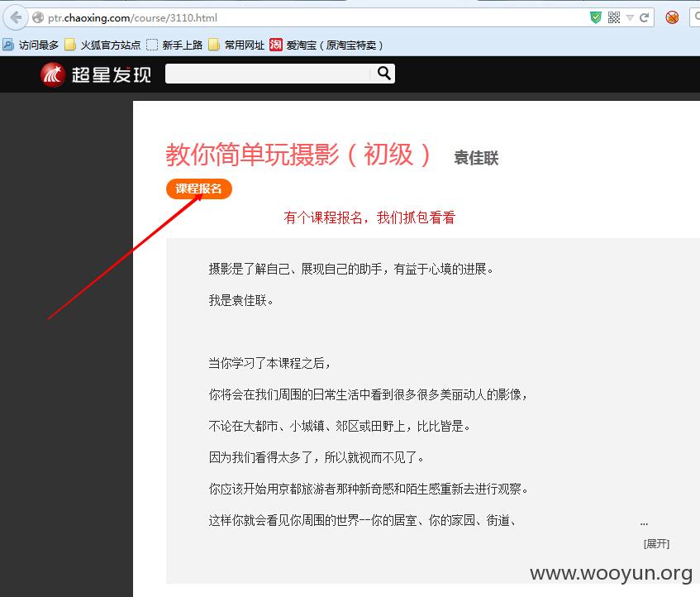Click the line 因为我们看得太多了，所以就视而不见了。
This screenshot has width=700, height=597.
317,458
